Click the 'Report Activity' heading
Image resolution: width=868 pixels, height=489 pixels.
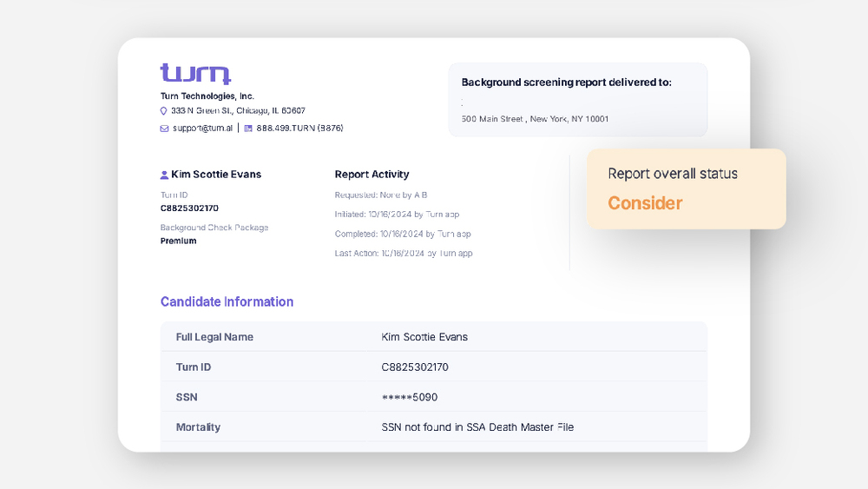tap(372, 175)
